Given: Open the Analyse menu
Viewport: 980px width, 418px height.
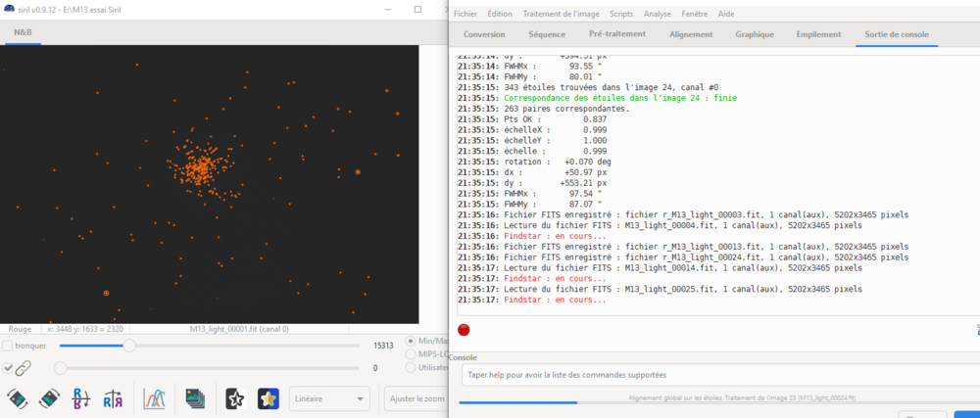Looking at the screenshot, I should [657, 14].
